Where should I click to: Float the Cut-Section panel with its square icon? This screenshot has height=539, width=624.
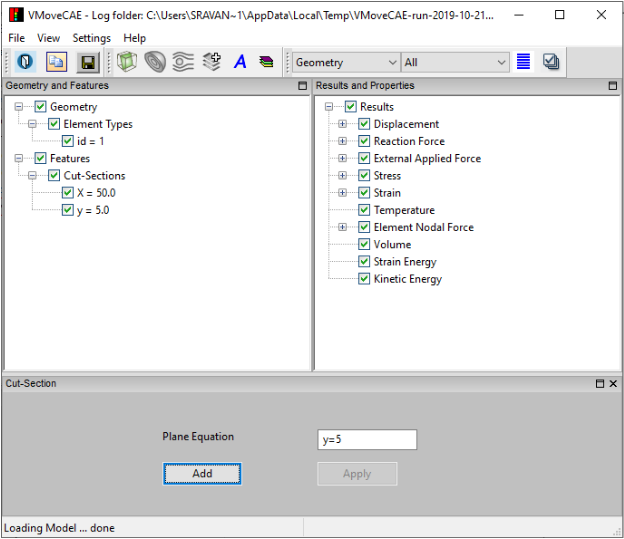tap(600, 384)
